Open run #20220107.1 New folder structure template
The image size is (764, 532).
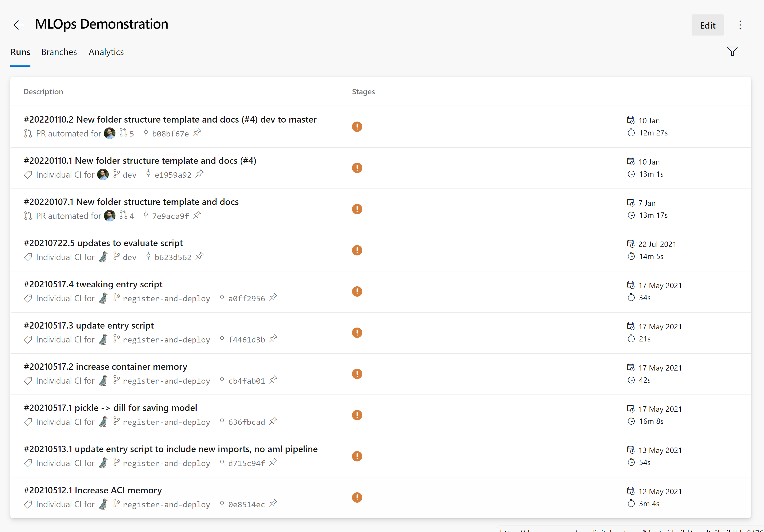[131, 202]
